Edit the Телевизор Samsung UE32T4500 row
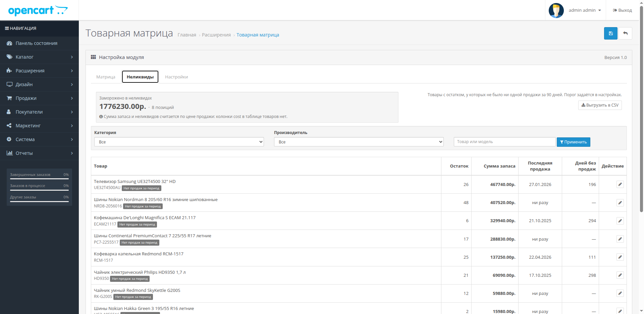The width and height of the screenshot is (644, 314). 620,184
